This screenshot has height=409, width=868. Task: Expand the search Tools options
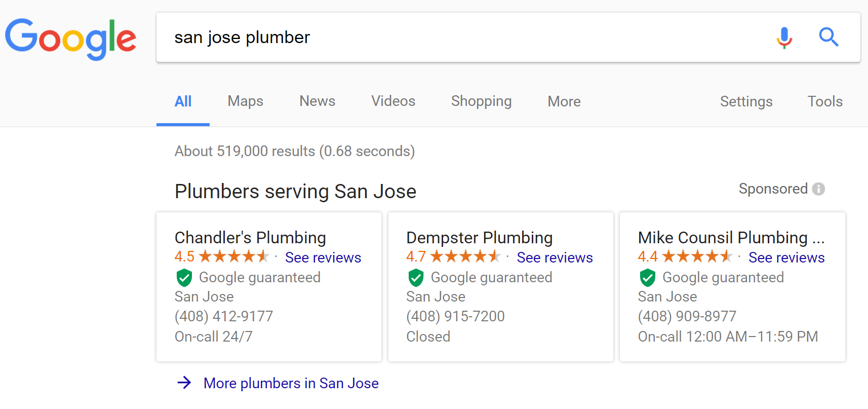[824, 101]
